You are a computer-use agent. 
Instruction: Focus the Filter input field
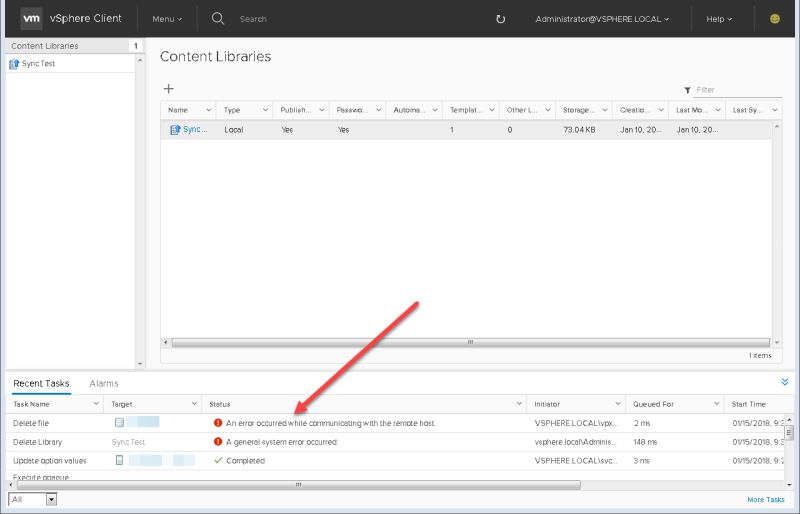(x=738, y=90)
